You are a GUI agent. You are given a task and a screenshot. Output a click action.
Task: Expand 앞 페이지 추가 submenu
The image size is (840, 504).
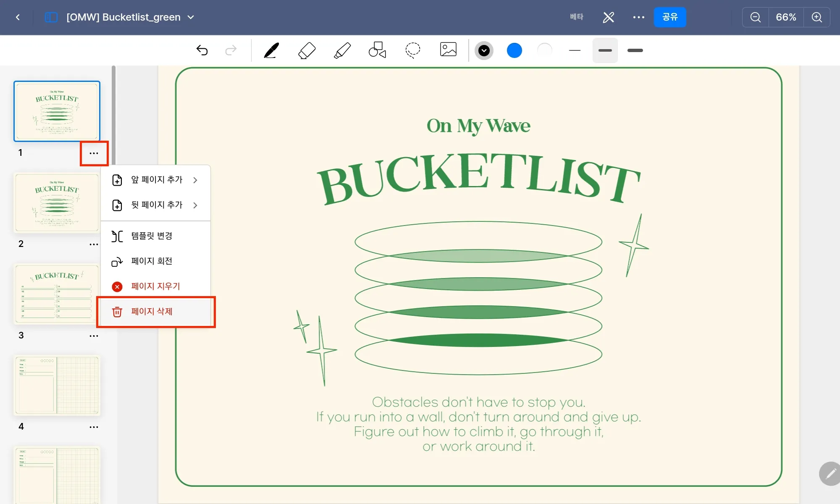(x=155, y=180)
